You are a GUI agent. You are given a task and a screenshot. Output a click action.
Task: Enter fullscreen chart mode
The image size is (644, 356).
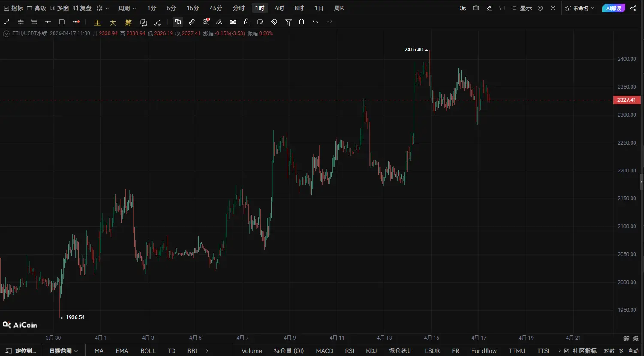pos(553,8)
